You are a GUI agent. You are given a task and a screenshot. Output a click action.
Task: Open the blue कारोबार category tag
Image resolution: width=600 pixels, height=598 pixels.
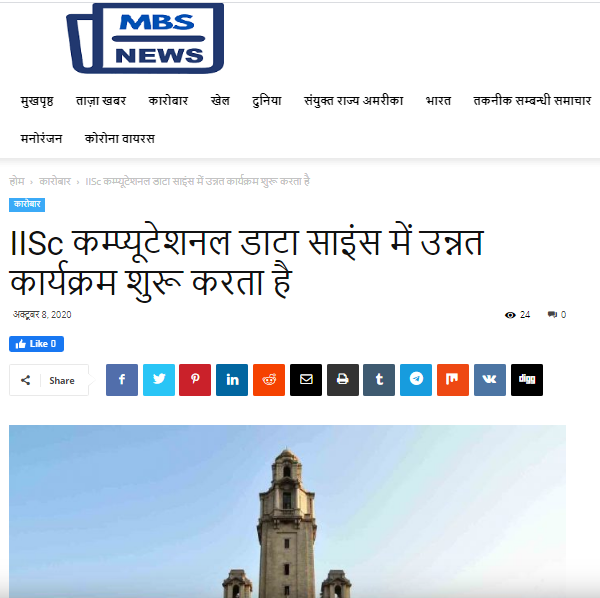click(27, 204)
